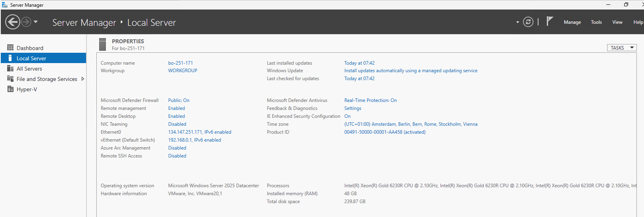Go back with the Back arrow button
This screenshot has width=644, height=217.
13,22
